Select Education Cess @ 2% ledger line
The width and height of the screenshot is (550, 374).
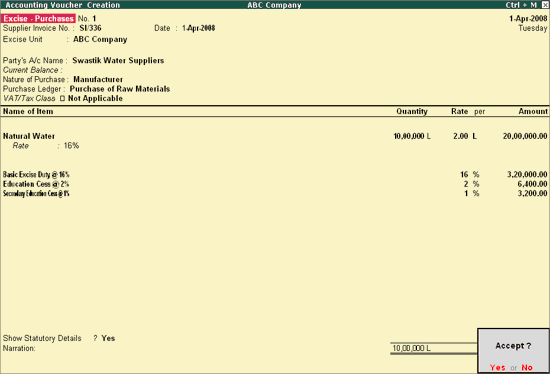click(x=36, y=184)
